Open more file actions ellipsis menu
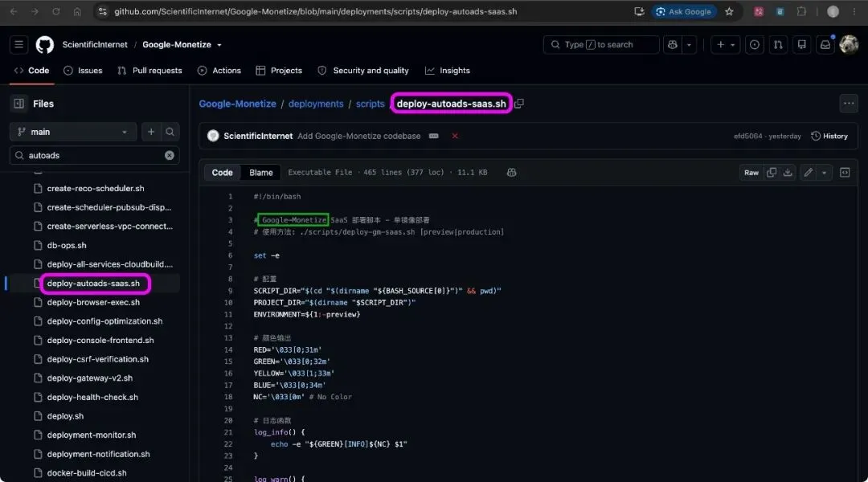Image resolution: width=868 pixels, height=482 pixels. point(849,104)
